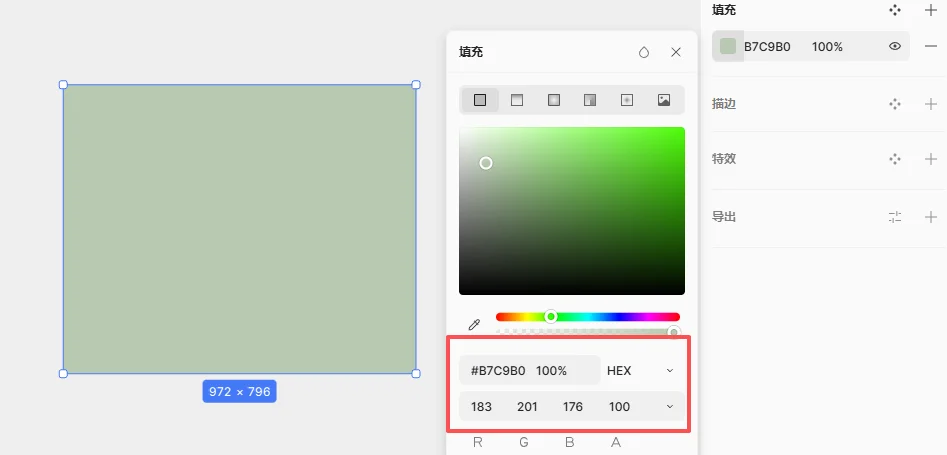
Task: Click the #B7C9B0 hex input field
Action: (x=498, y=371)
